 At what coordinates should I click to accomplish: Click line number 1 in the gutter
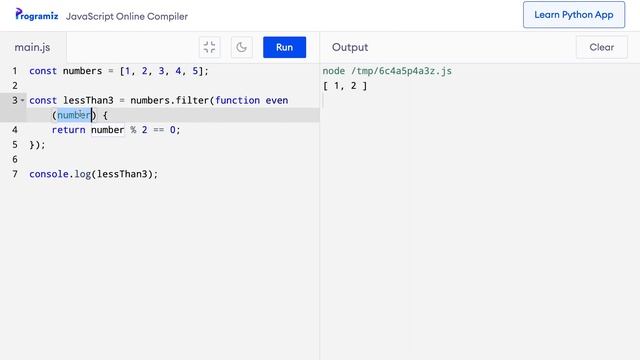[x=15, y=71]
